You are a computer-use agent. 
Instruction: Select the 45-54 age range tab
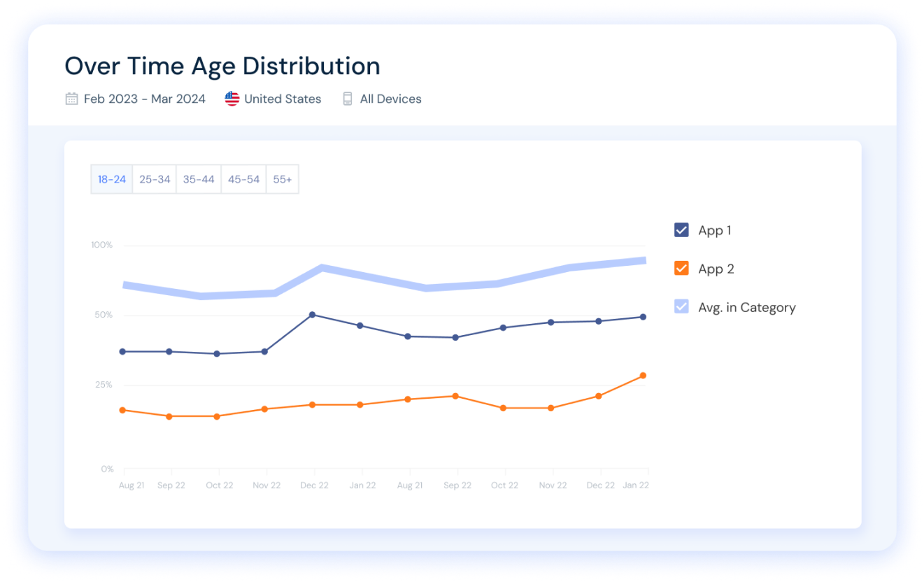point(243,179)
